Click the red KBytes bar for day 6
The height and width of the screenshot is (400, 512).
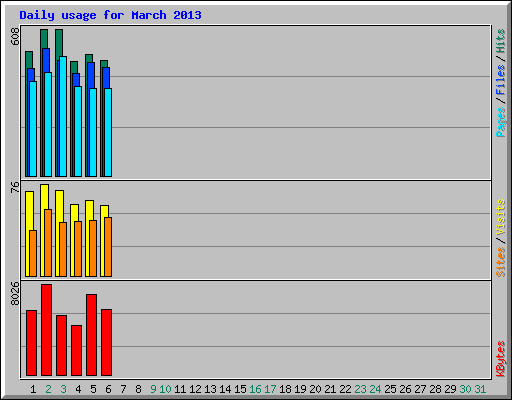[x=106, y=342]
